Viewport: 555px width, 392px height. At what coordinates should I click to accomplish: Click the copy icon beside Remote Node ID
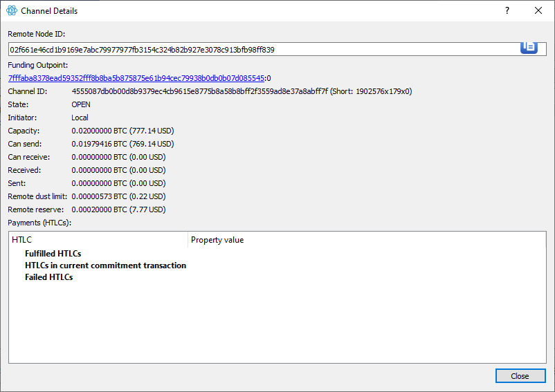point(529,48)
